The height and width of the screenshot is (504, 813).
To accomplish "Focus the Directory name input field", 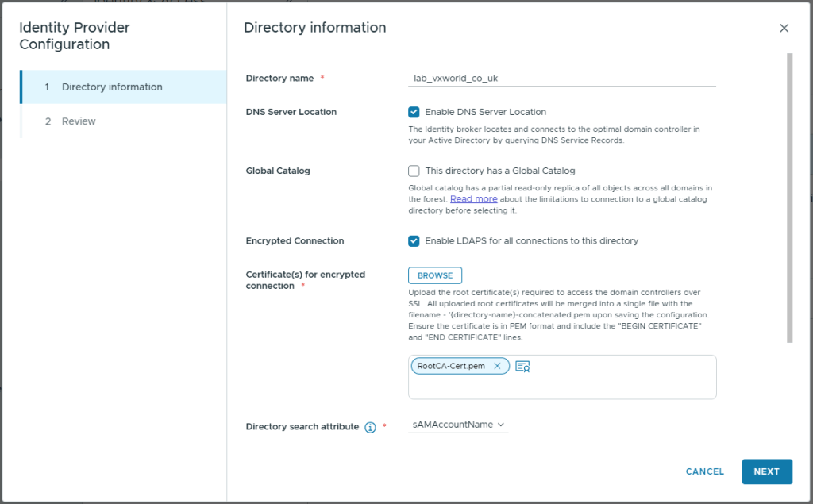I will 561,79.
